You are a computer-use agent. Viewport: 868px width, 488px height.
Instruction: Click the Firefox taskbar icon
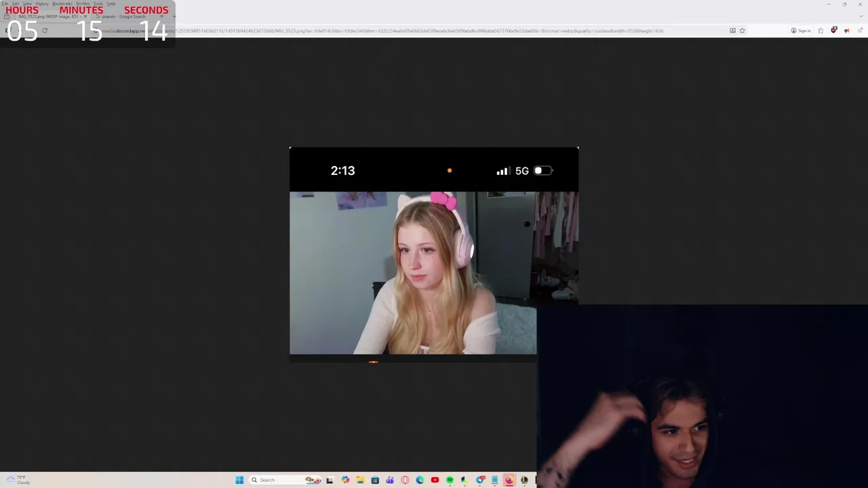[x=509, y=480]
